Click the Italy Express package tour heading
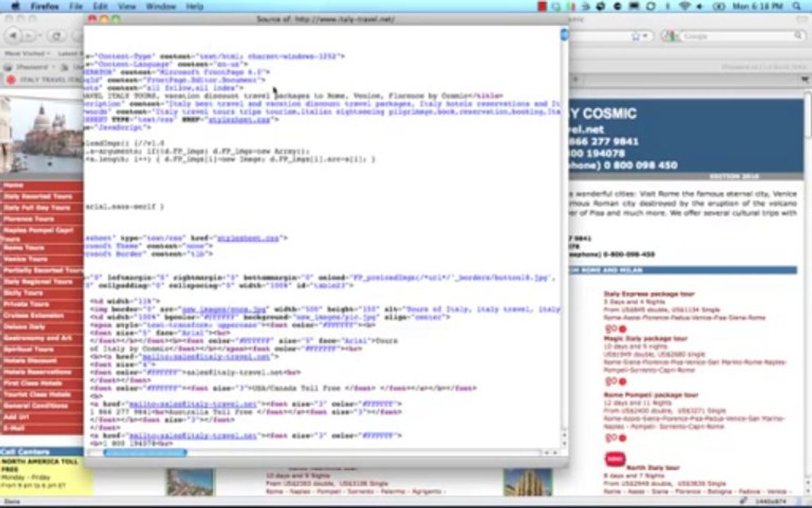Viewport: 812px width, 508px height. point(649,294)
